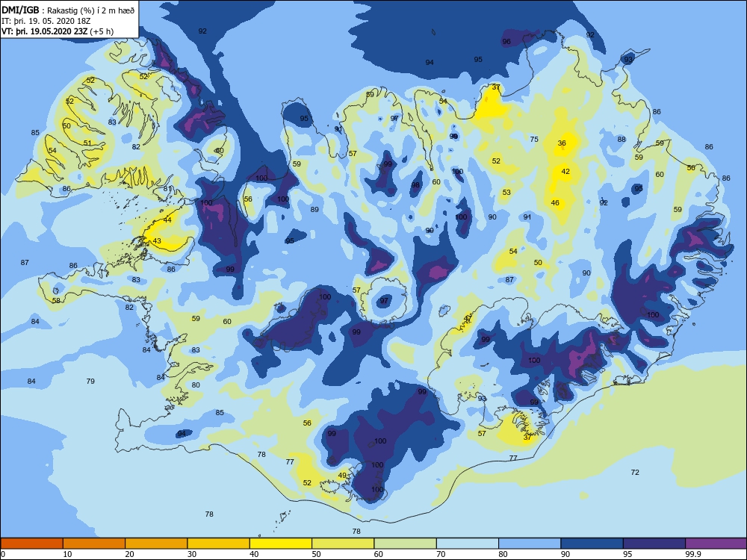747x560 pixels.
Task: Select the dark blue 90–95 legend swatch
Action: point(592,544)
